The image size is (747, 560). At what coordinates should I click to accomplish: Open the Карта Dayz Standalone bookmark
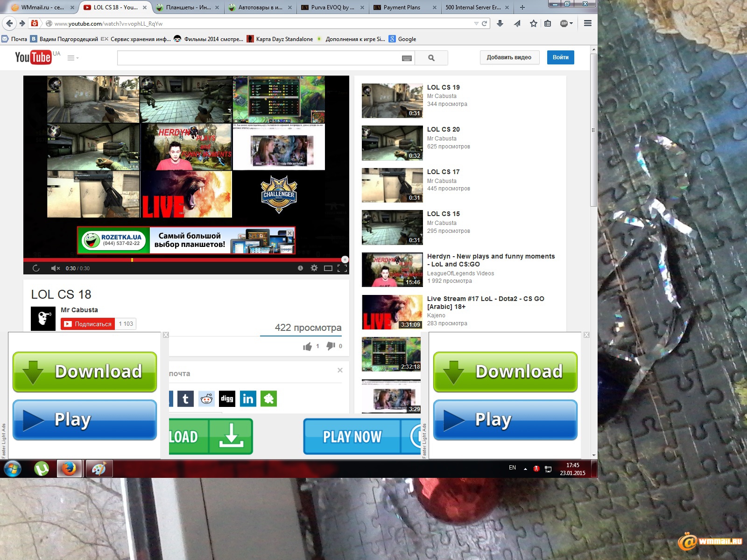click(280, 39)
